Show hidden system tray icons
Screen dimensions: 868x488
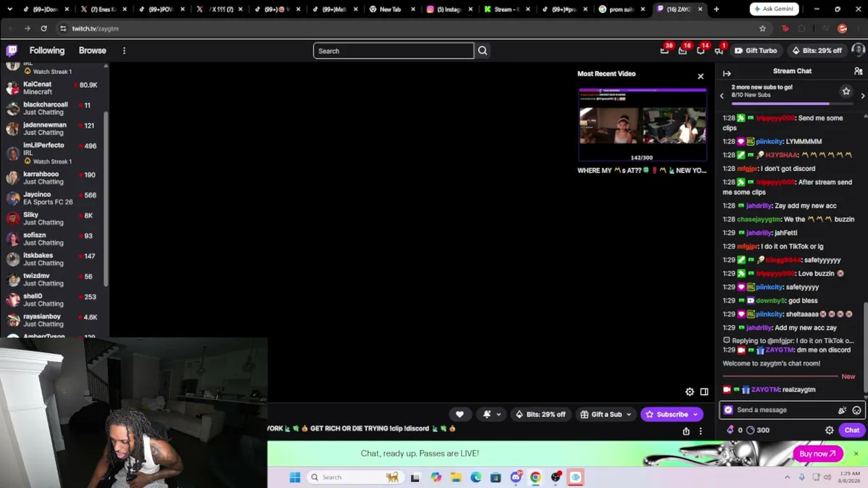pyautogui.click(x=787, y=477)
